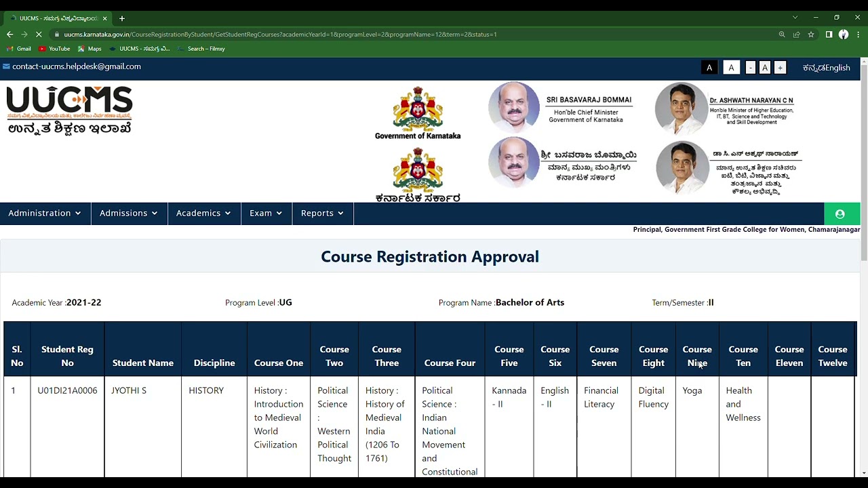Click the Kannada - II course cell
Screen dimensions: 868x488
(x=509, y=397)
